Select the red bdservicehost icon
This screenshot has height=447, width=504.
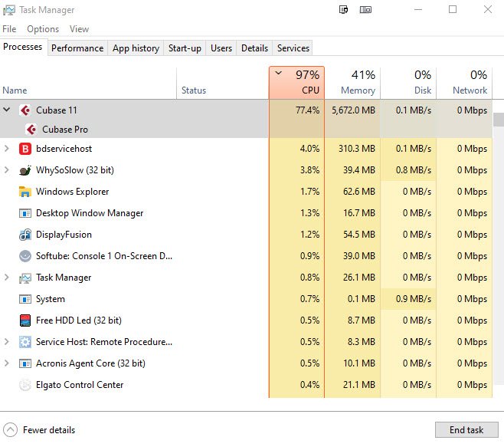point(25,149)
